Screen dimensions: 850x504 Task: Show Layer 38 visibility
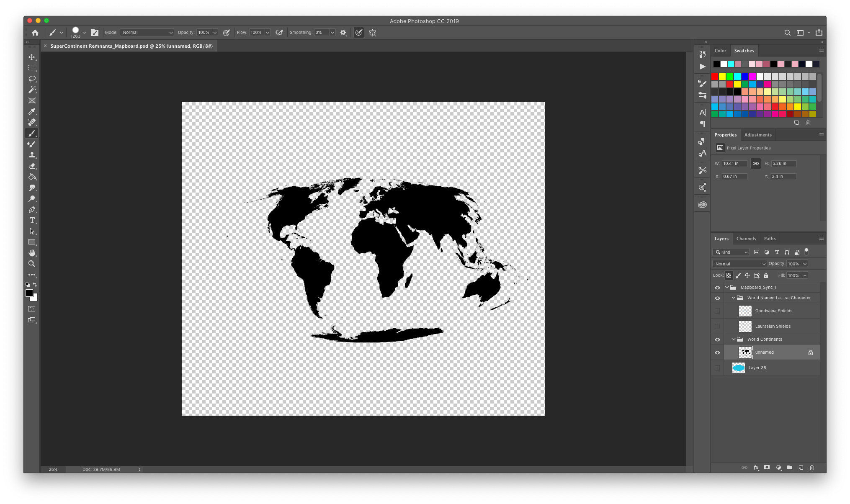tap(717, 368)
